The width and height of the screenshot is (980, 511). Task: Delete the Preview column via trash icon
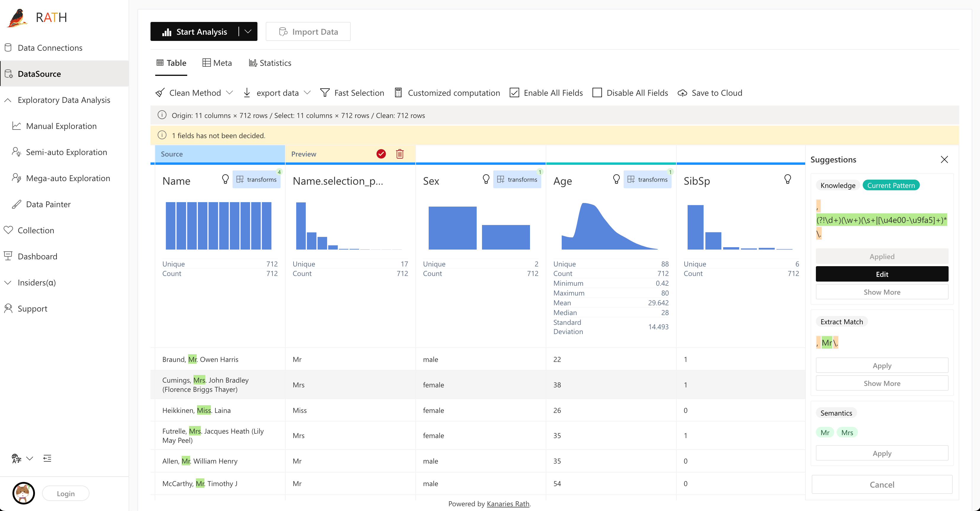click(399, 154)
